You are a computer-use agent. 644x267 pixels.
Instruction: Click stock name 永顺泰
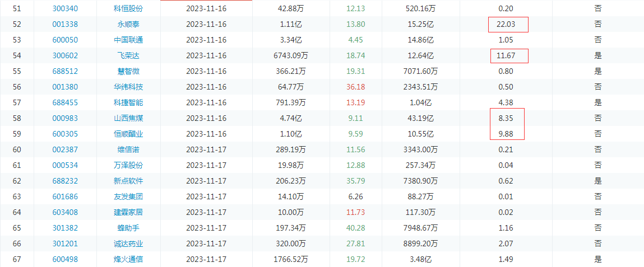click(128, 24)
